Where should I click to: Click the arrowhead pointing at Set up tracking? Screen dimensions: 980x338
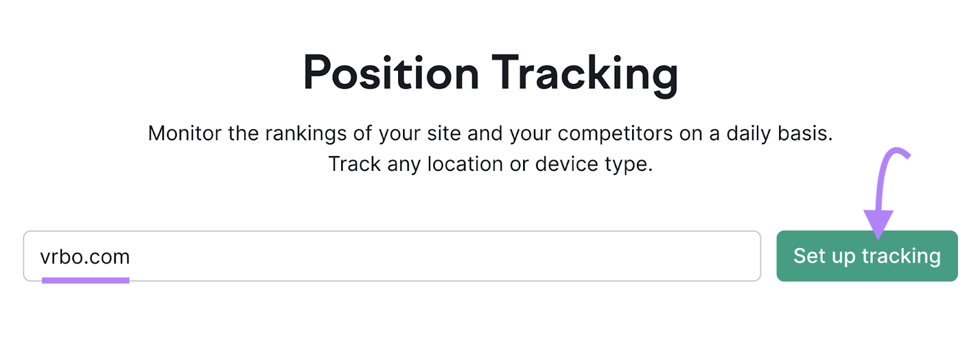[x=878, y=224]
